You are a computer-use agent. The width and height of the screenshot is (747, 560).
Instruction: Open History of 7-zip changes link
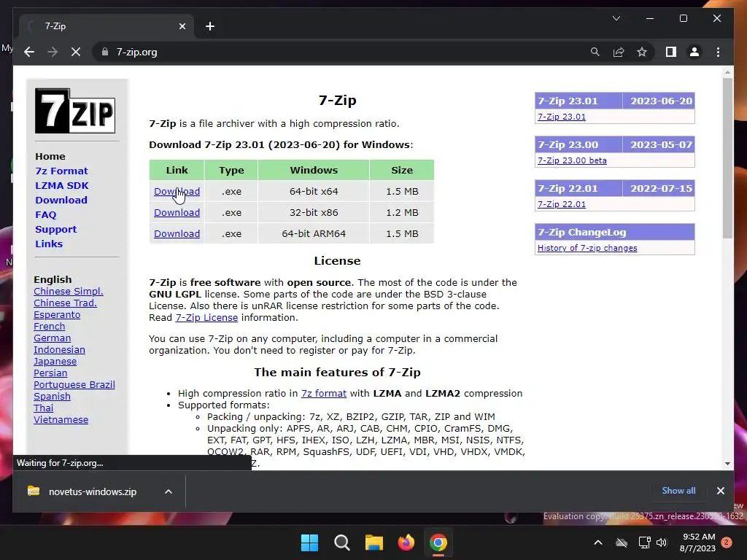587,248
